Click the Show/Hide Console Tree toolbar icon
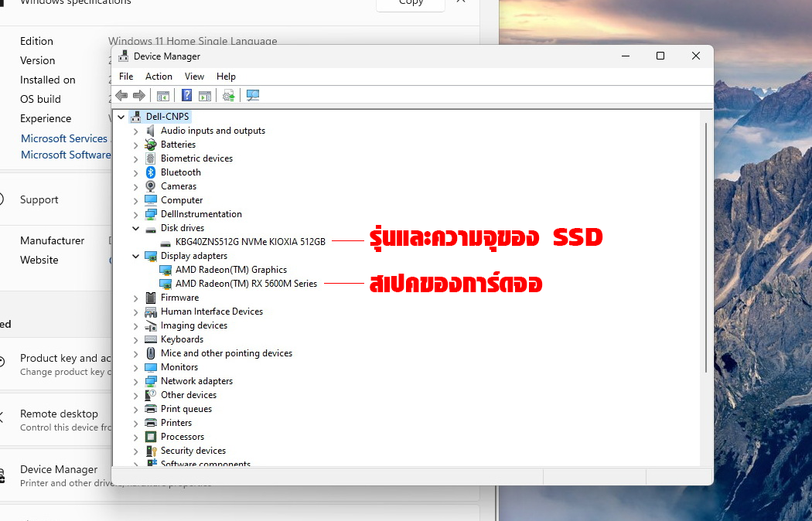Screen dimensions: 812x521 [x=163, y=96]
